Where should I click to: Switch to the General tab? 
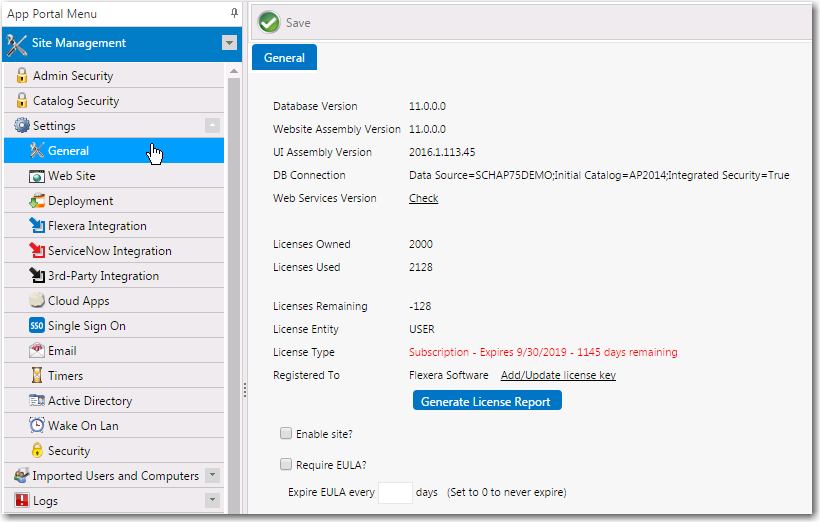click(284, 58)
